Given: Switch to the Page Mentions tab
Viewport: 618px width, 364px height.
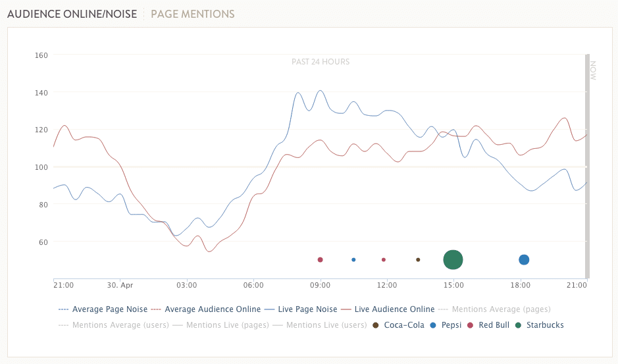Looking at the screenshot, I should click(192, 14).
